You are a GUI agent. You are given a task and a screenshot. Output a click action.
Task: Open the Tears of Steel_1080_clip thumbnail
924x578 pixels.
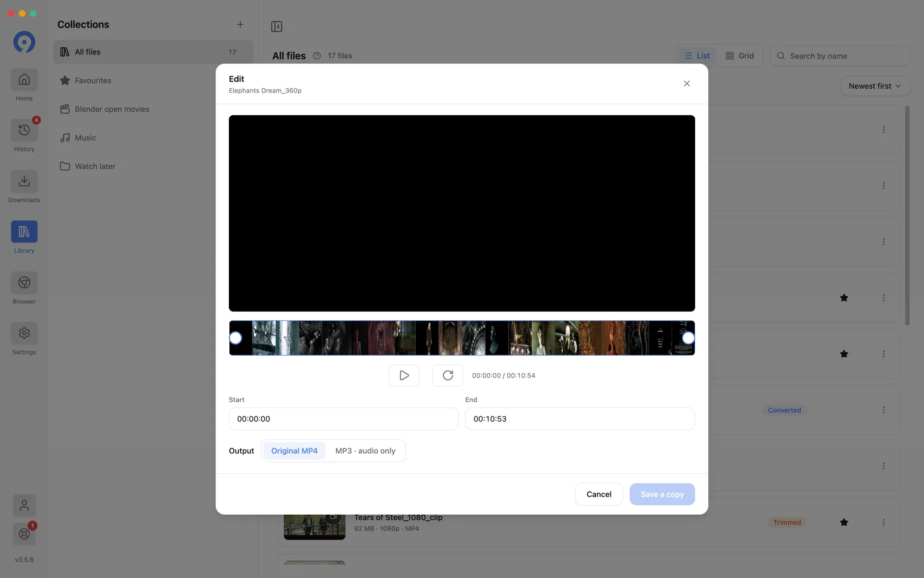click(x=315, y=527)
